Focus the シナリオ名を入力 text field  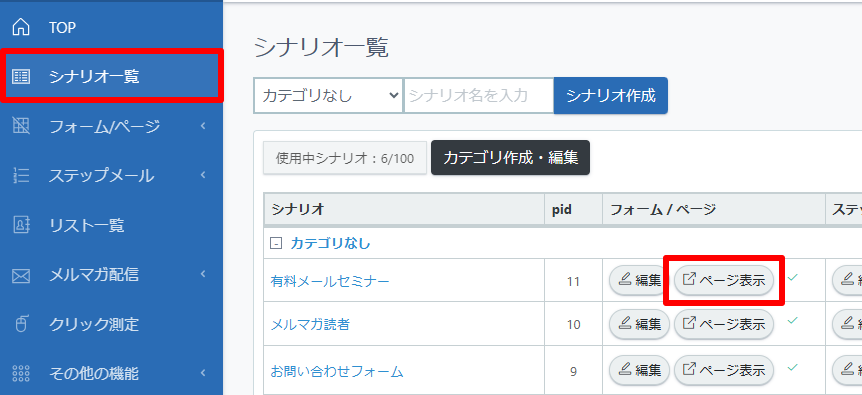coord(479,96)
